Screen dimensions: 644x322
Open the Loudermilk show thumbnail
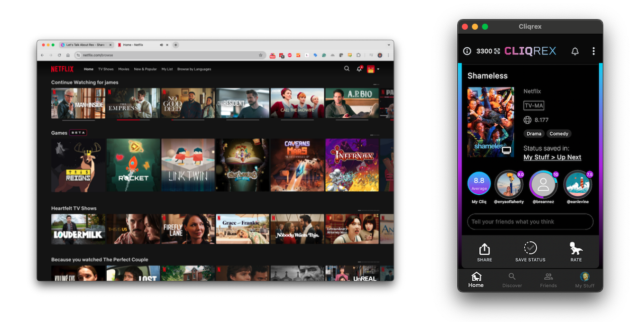click(78, 229)
